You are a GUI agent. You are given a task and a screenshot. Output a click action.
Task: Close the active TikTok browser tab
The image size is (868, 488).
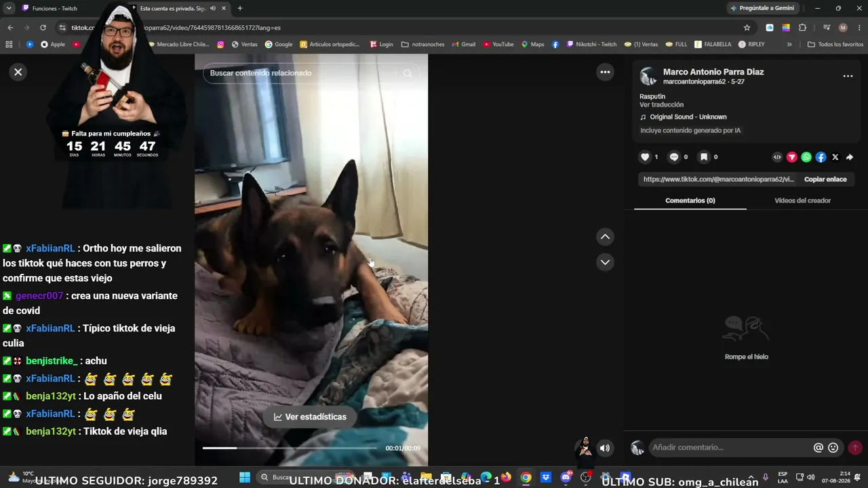pos(224,8)
